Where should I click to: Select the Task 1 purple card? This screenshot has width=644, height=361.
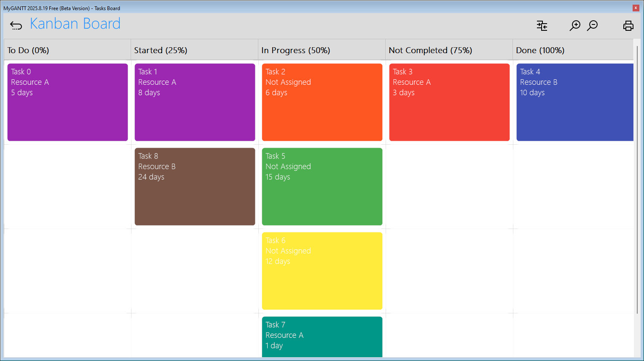tap(195, 102)
